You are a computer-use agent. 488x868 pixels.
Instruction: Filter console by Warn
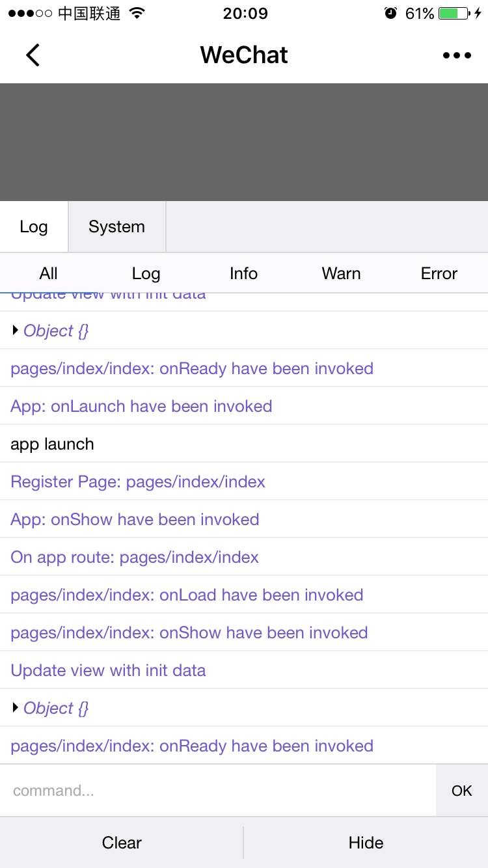pyautogui.click(x=342, y=273)
